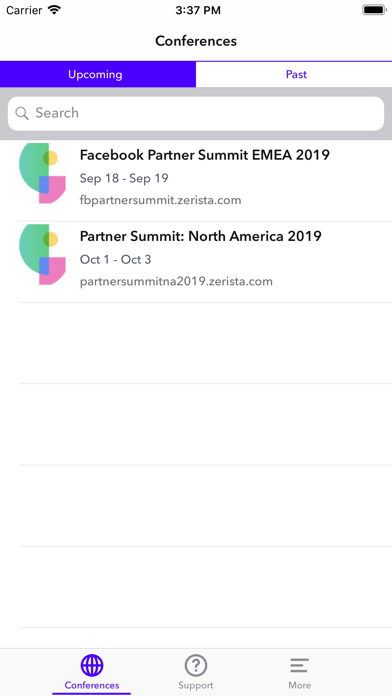The width and height of the screenshot is (392, 696).
Task: Tap the Conferences page title
Action: [196, 41]
